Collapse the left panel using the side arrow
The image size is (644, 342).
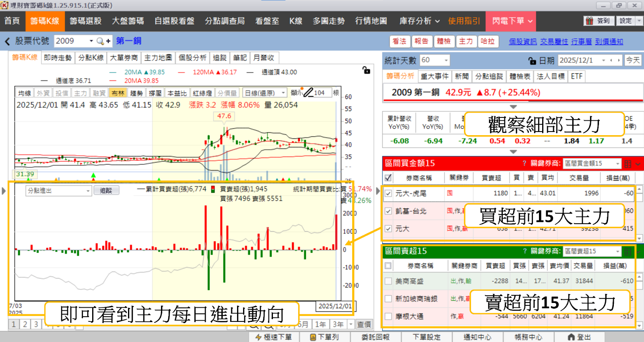point(4,191)
